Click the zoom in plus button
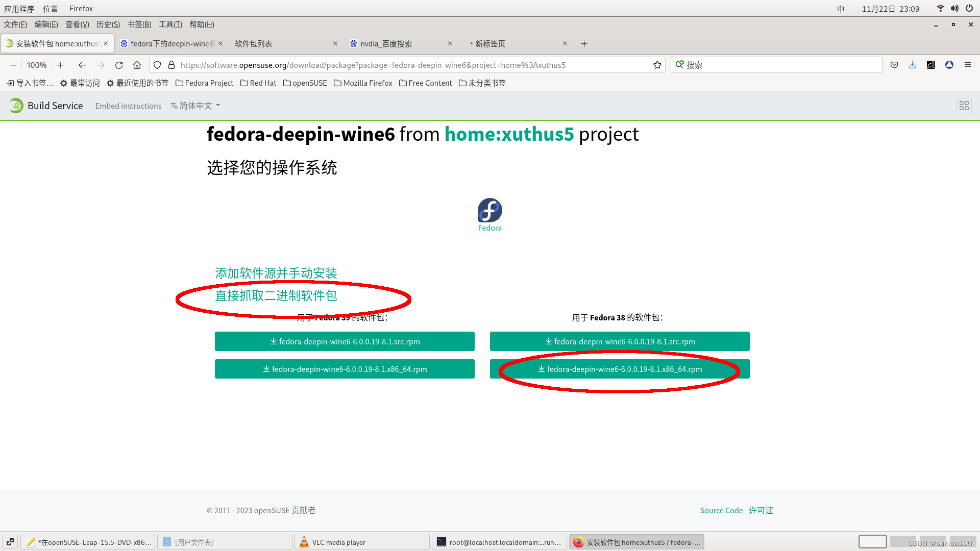980x551 pixels. [60, 65]
